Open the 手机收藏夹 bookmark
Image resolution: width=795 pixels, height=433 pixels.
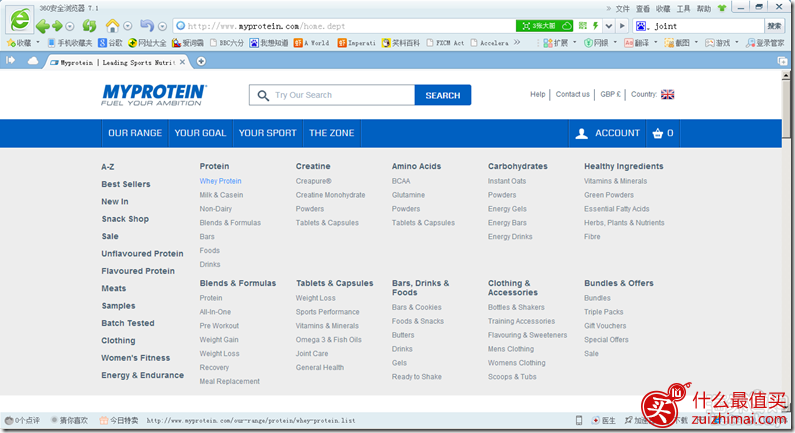click(70, 43)
